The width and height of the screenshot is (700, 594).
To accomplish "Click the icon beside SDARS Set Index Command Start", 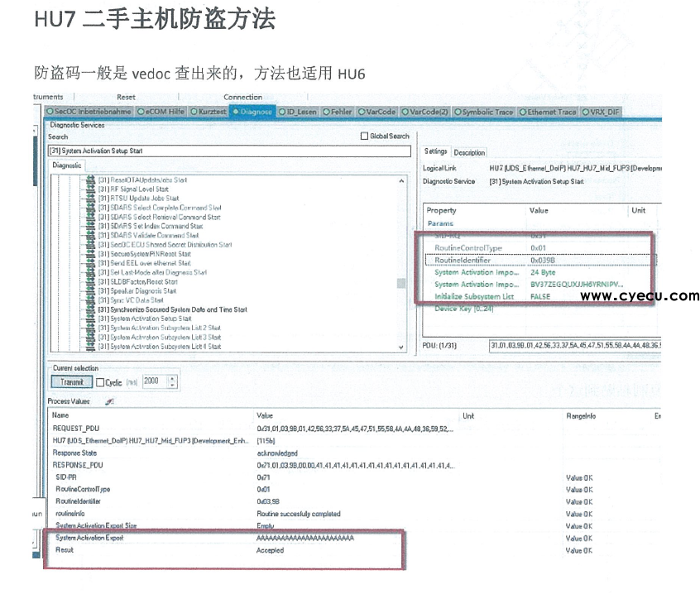I will 91,226.
